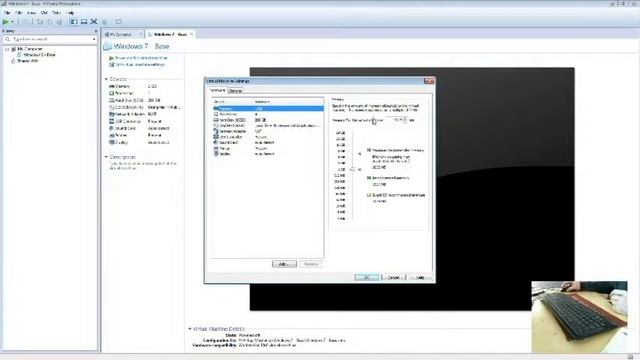Open the Help menu

click(70, 13)
